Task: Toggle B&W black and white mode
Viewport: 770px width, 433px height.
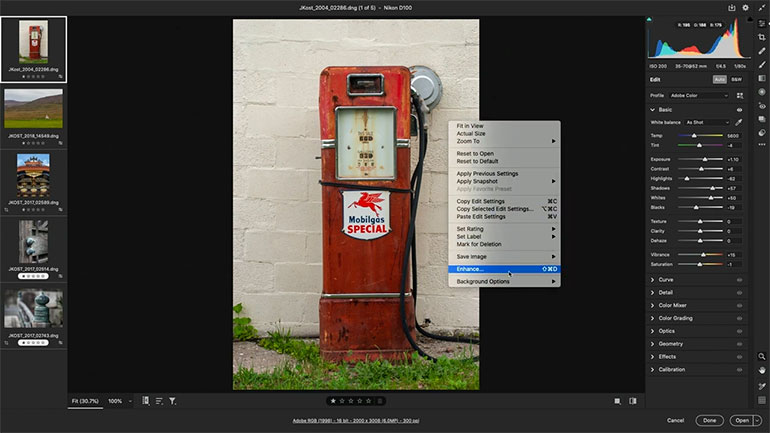Action: point(736,79)
